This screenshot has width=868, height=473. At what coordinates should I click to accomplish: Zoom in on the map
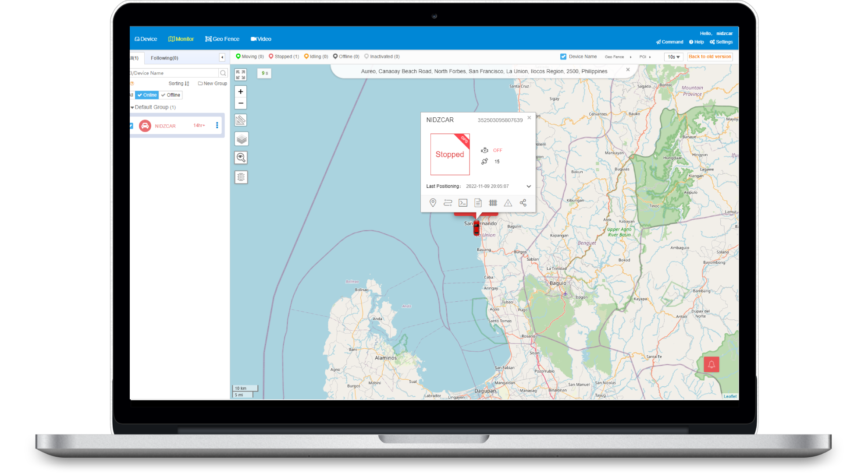click(241, 92)
